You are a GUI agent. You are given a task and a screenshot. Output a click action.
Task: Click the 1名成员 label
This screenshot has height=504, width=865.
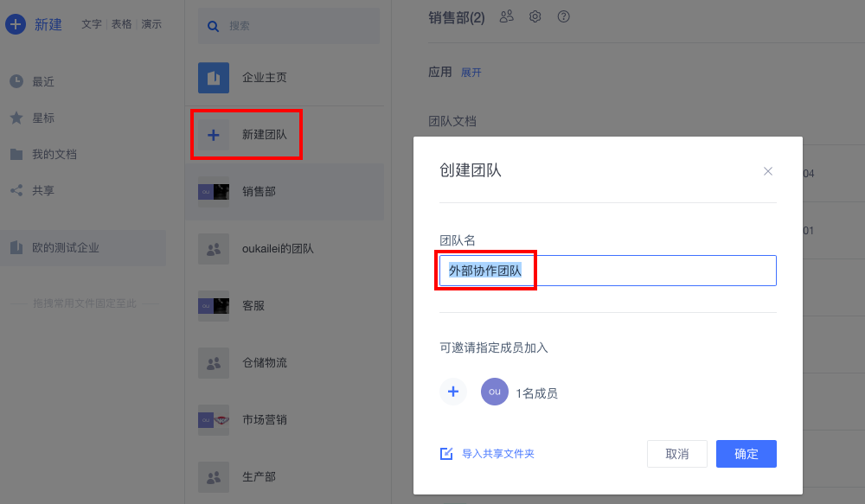pyautogui.click(x=537, y=393)
